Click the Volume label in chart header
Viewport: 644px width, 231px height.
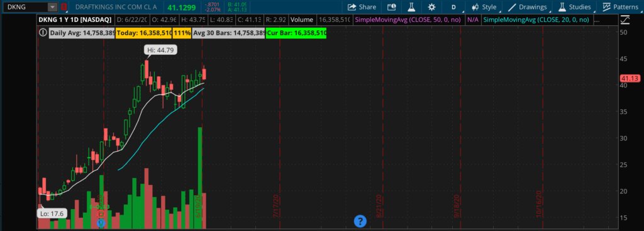click(x=303, y=20)
